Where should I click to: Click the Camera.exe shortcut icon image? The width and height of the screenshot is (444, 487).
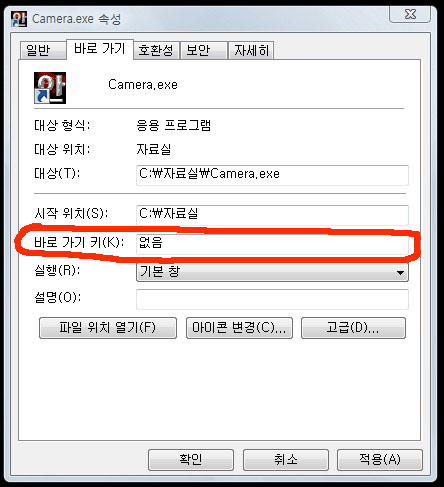(50, 88)
